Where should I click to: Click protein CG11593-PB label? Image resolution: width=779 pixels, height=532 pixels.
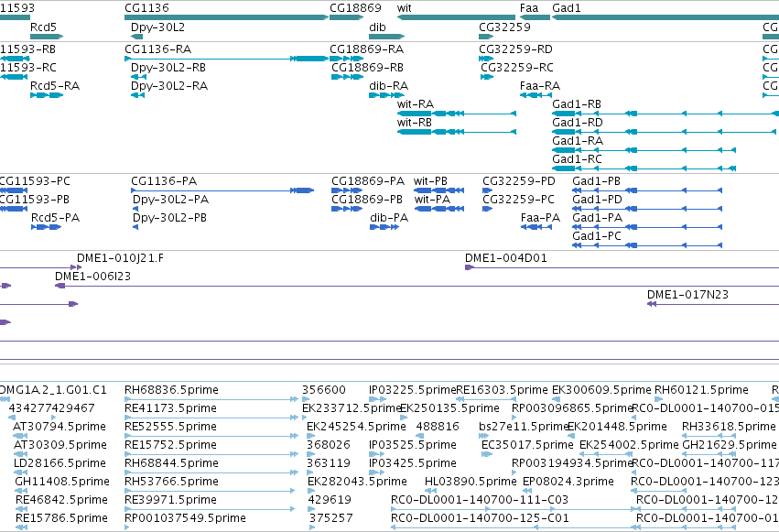(34, 200)
